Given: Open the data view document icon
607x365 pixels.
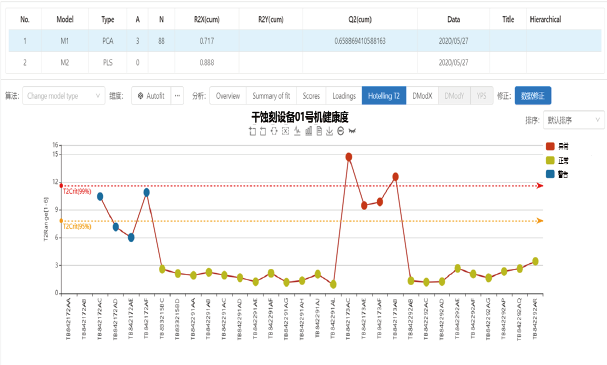Looking at the screenshot, I should (319, 131).
